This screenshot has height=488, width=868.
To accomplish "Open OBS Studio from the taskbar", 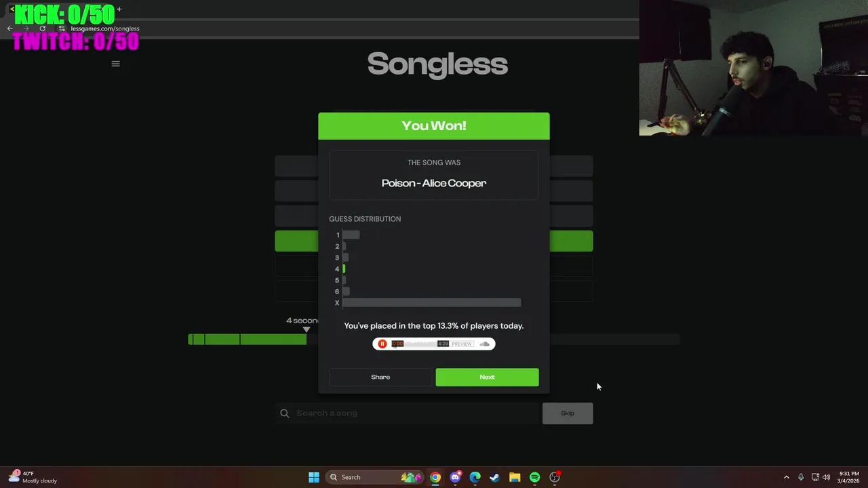I will point(555,477).
